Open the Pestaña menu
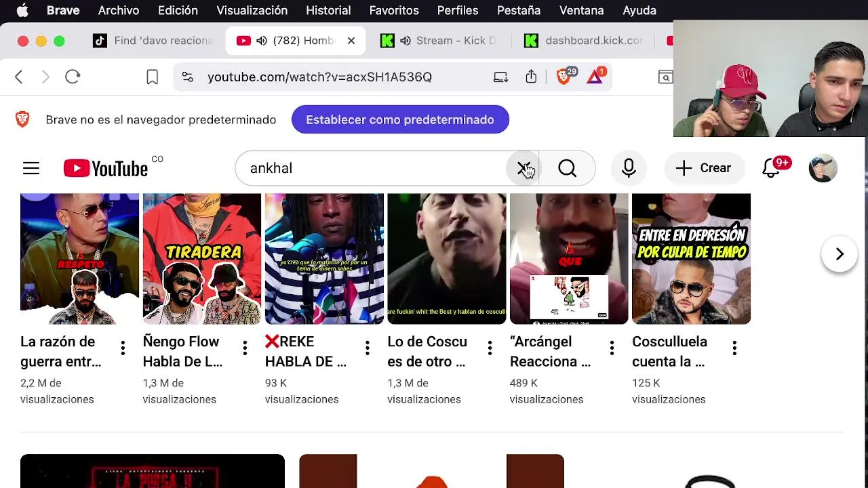This screenshot has width=868, height=488. pos(519,10)
